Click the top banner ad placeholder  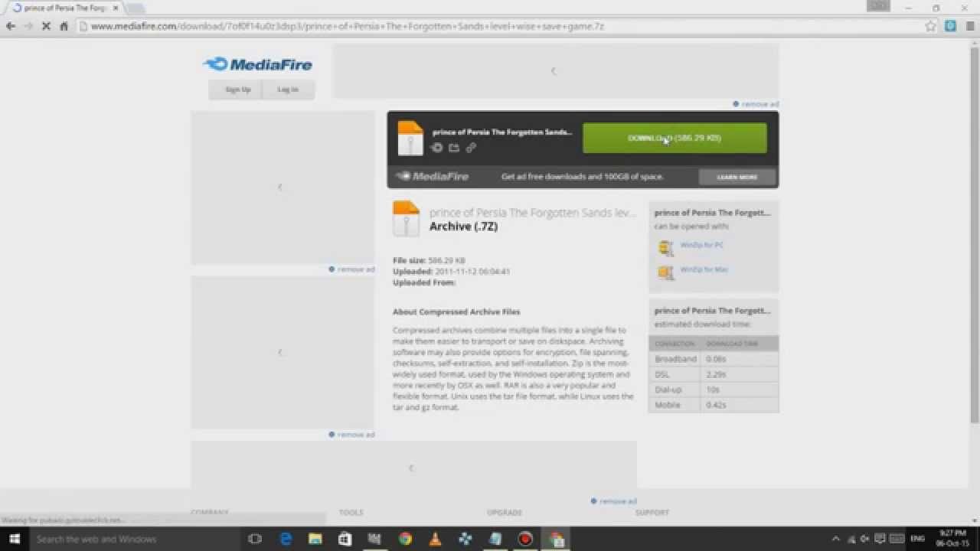(x=556, y=71)
